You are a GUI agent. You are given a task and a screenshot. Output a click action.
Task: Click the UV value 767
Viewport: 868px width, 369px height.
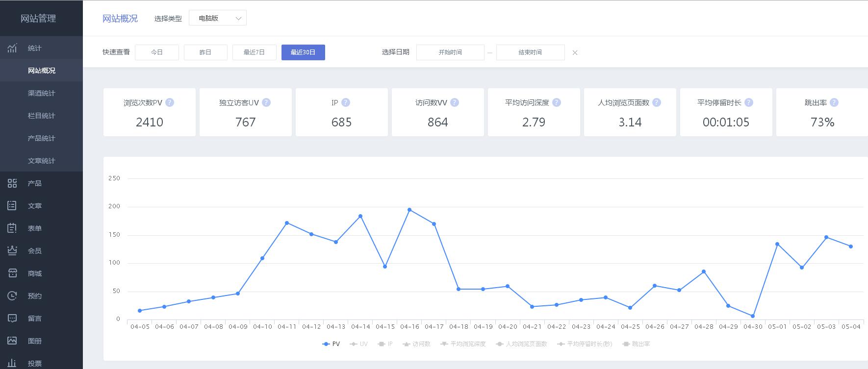(246, 122)
